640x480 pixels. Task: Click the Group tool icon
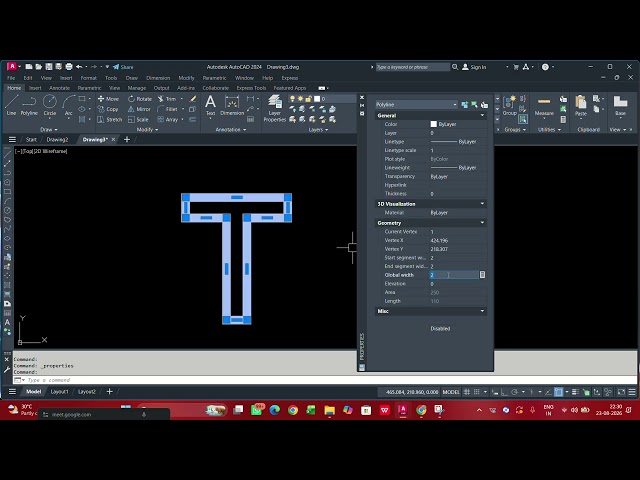[509, 105]
